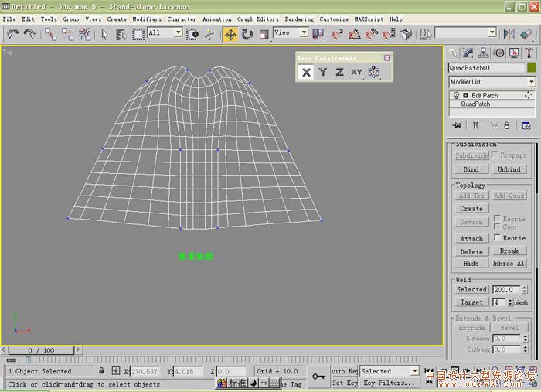Open the Customize menu
Viewport: 541px width, 392px height.
[334, 19]
